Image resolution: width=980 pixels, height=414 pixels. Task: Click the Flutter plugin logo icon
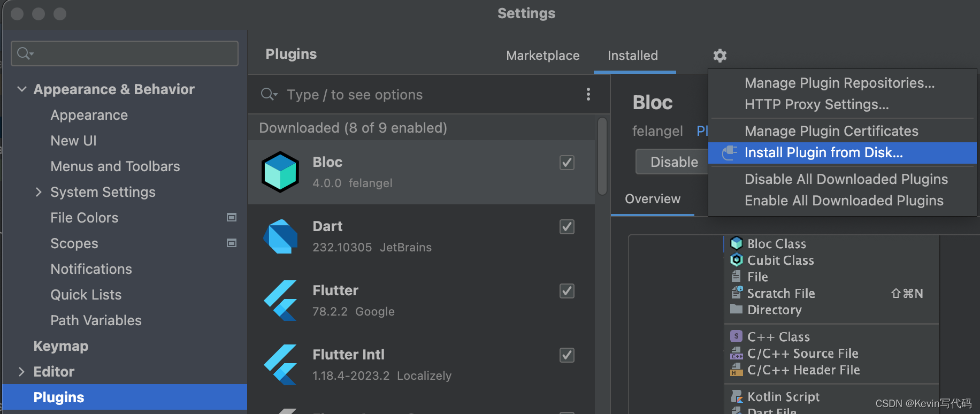click(x=280, y=301)
